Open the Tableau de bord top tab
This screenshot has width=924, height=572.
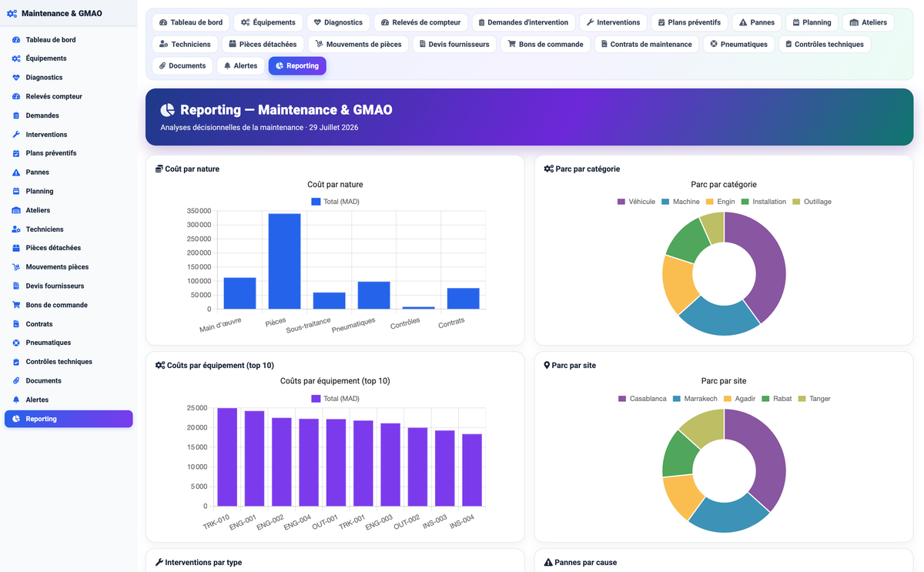tap(189, 22)
